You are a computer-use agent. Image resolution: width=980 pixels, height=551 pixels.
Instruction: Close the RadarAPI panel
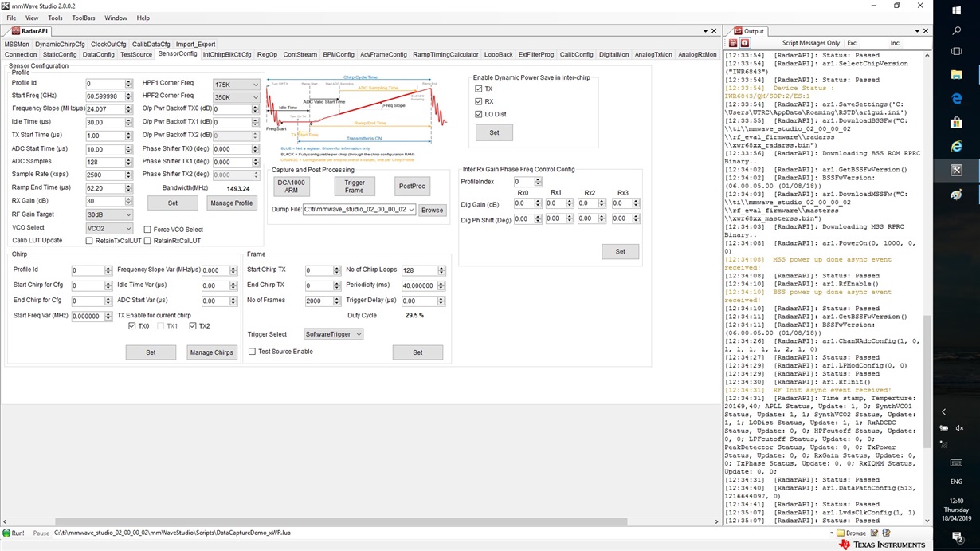[x=715, y=31]
